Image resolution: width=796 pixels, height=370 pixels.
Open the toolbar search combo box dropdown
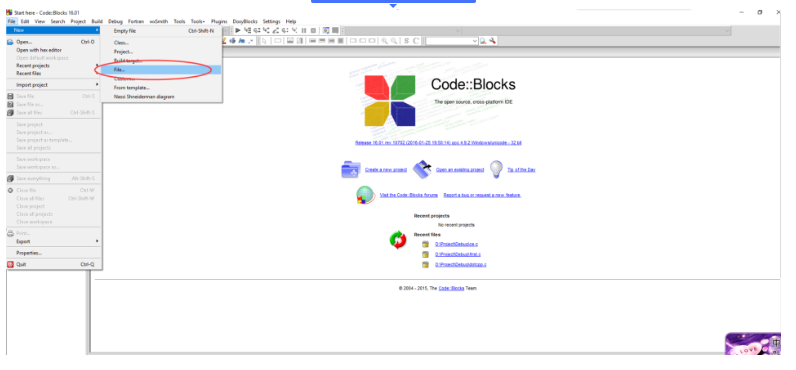[x=475, y=41]
